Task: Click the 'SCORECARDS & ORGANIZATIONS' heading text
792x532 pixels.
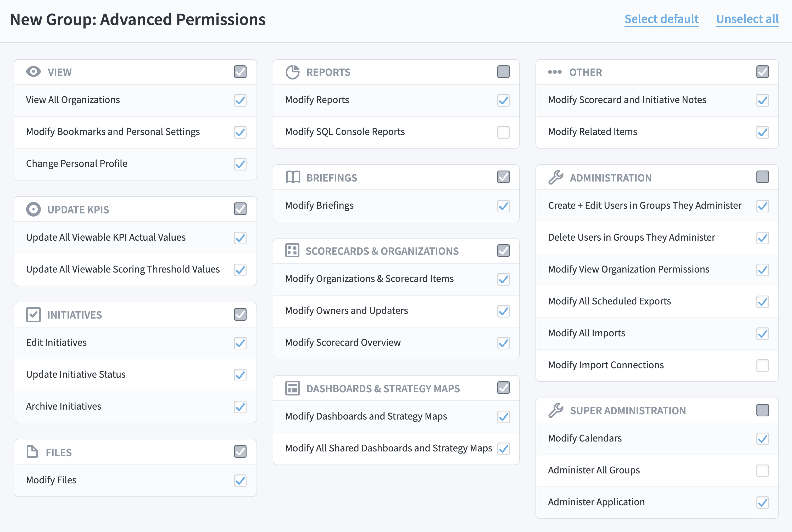Action: tap(382, 251)
